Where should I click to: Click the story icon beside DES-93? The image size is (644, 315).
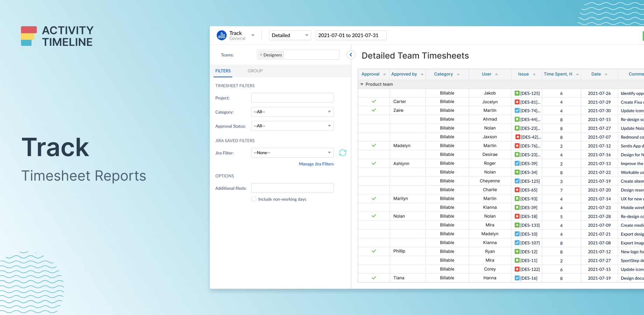(x=517, y=199)
